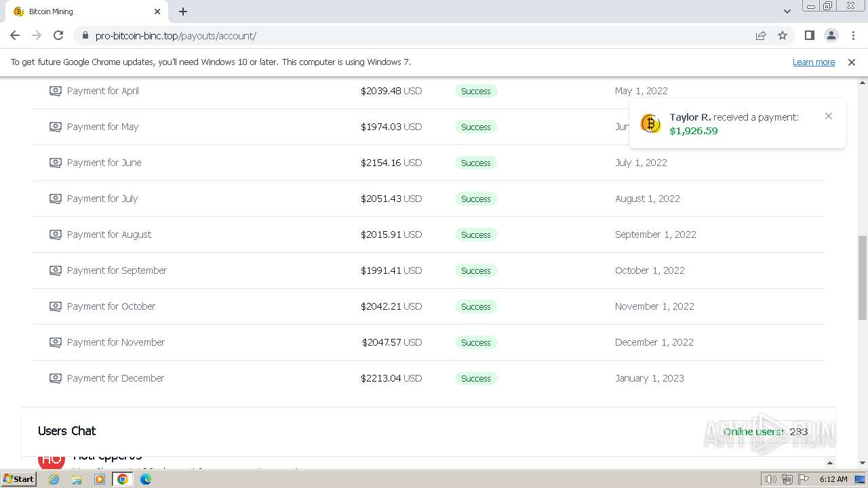Dismiss the Taylor R. payment notification
This screenshot has height=488, width=868.
[829, 116]
